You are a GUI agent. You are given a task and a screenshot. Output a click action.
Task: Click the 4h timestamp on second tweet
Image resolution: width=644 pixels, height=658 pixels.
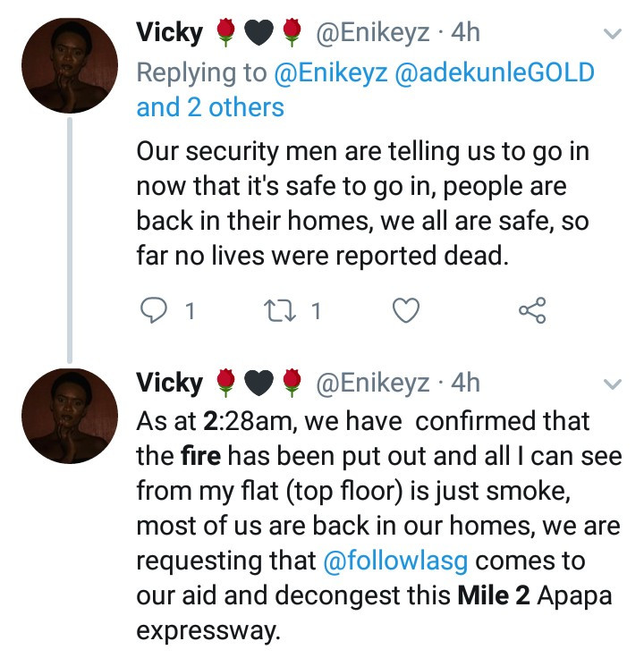(465, 384)
